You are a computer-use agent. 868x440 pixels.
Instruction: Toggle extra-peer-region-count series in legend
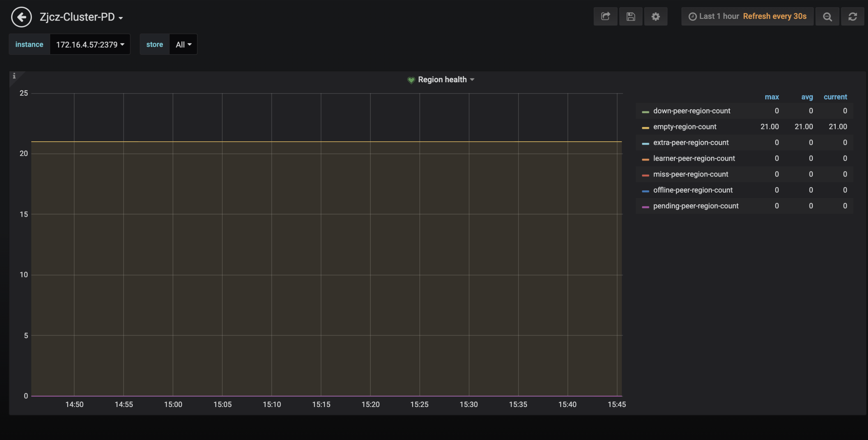(691, 142)
